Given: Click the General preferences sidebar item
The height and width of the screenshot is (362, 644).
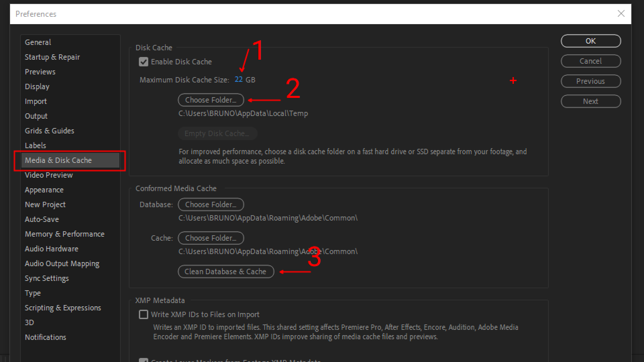Looking at the screenshot, I should (38, 42).
